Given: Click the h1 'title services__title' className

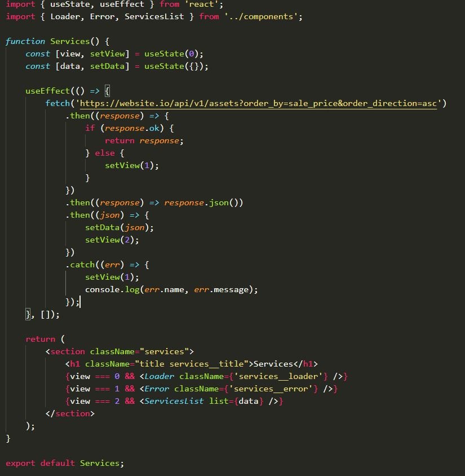Looking at the screenshot, I should [x=192, y=364].
